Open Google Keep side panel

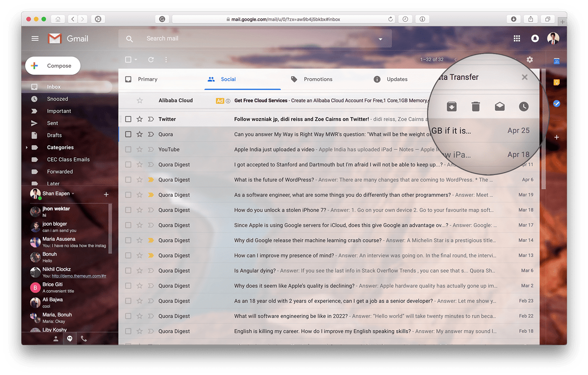pyautogui.click(x=557, y=82)
